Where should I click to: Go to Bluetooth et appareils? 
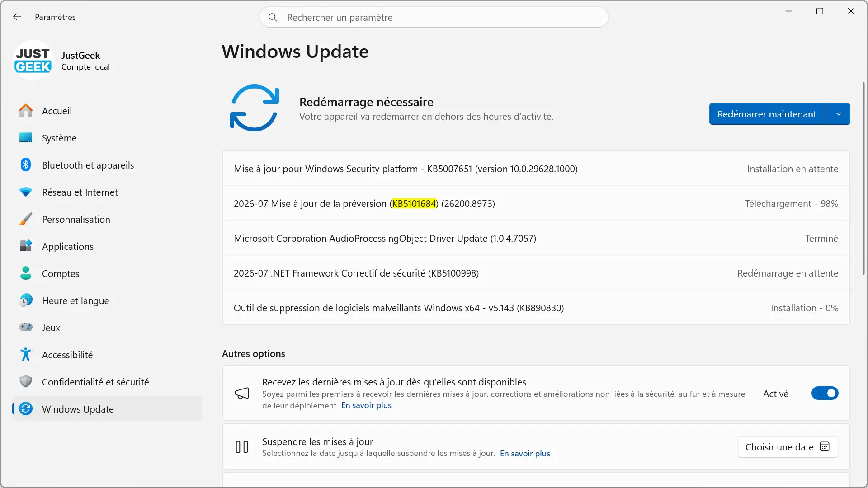pyautogui.click(x=107, y=165)
